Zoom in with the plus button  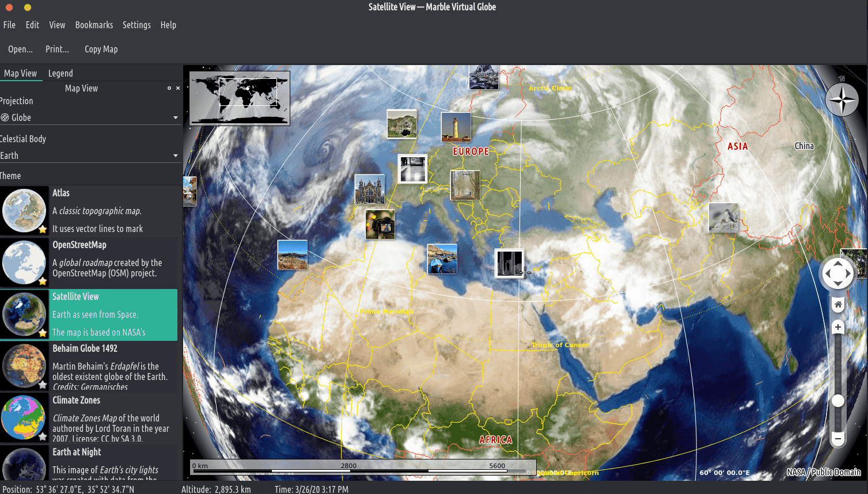pyautogui.click(x=838, y=327)
